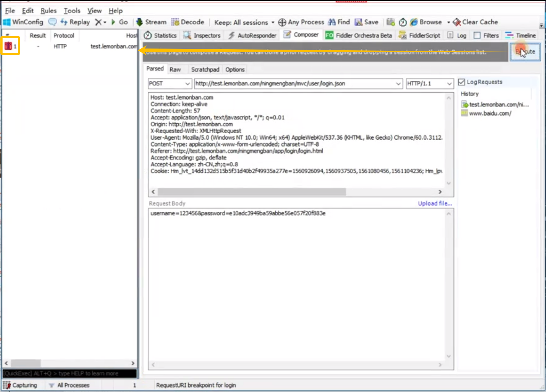Open the File menu
Screen dimensions: 546x392
[10, 11]
